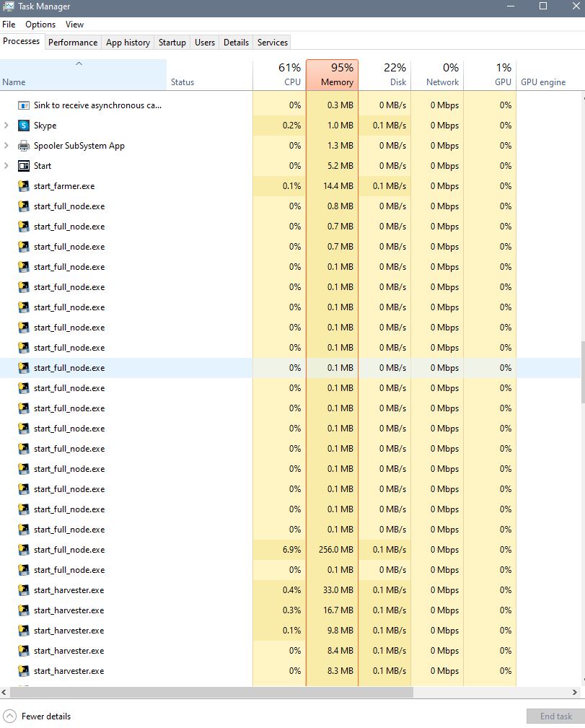Viewport: 585px width, 728px height.
Task: Sort by the GPU column header
Action: [490, 75]
